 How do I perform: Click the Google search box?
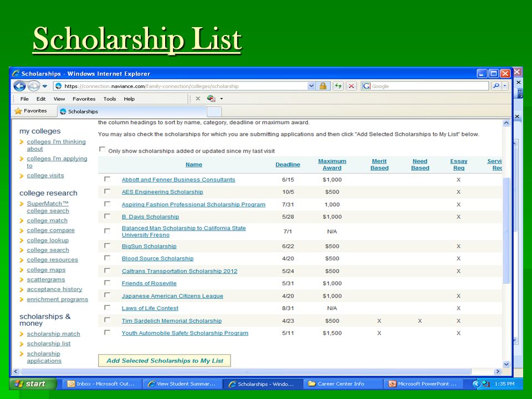(x=425, y=86)
